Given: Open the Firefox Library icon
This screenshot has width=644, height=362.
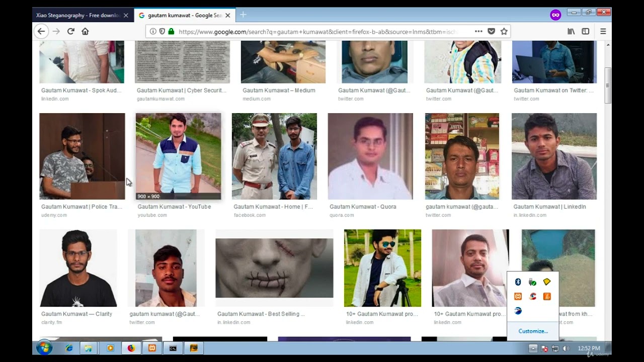Looking at the screenshot, I should click(571, 31).
